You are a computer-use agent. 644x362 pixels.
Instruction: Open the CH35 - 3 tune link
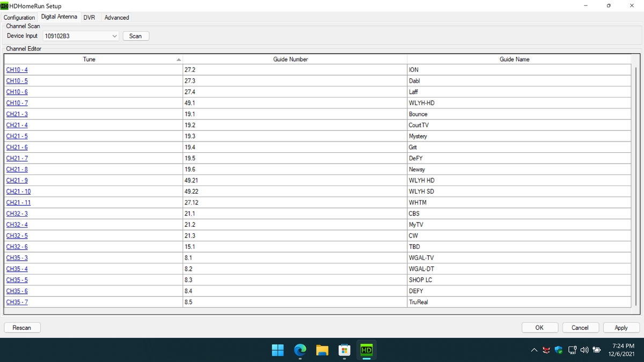(17, 258)
